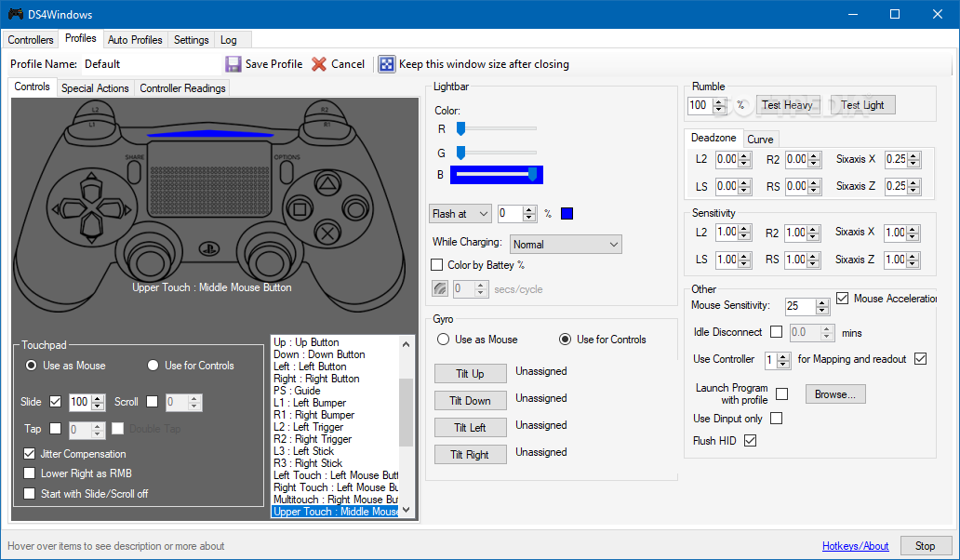960x560 pixels.
Task: Increase Mouse Sensitivity stepper value
Action: (x=822, y=301)
